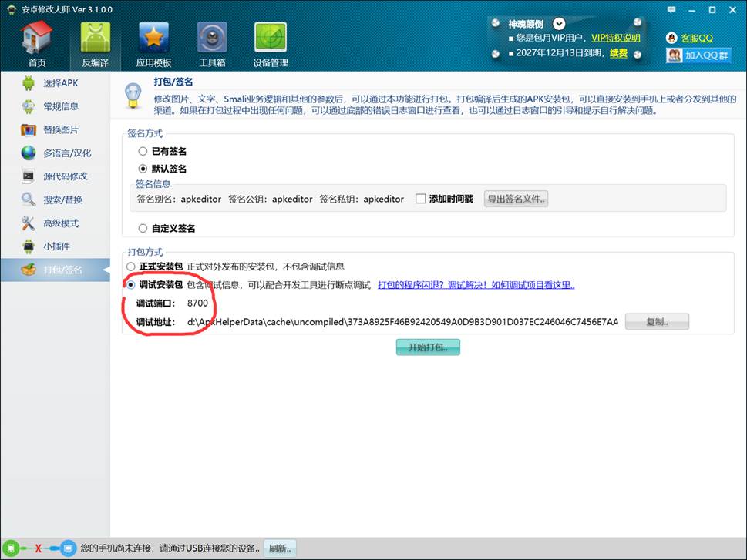Viewport: 747px width, 560px height.
Task: Open the 设备管理 radar icon
Action: click(270, 37)
